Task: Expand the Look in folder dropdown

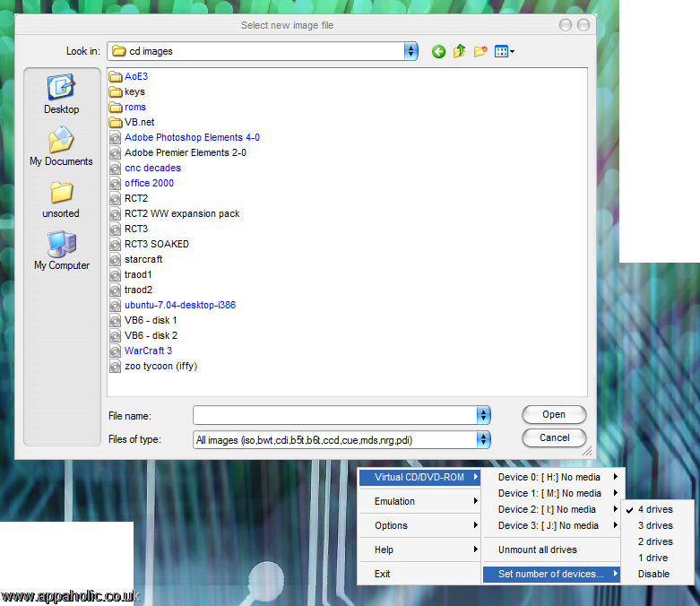Action: (410, 51)
